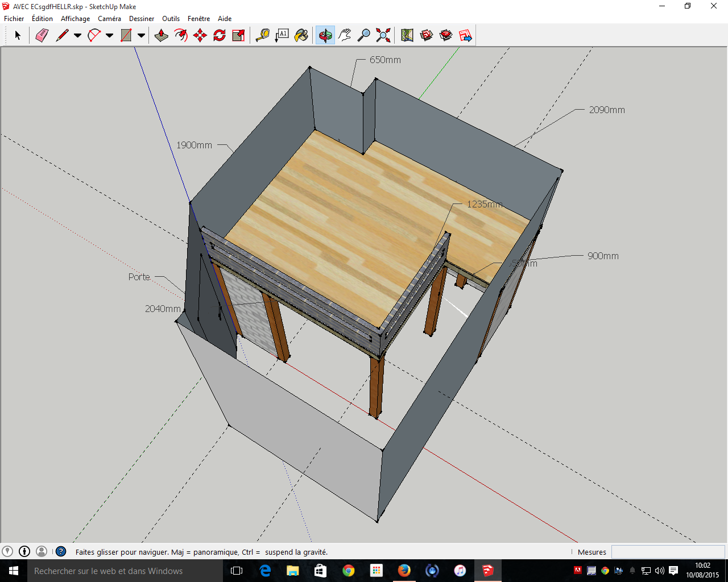Viewport: 728px width, 582px height.
Task: Select the Offset tool
Action: click(x=181, y=35)
